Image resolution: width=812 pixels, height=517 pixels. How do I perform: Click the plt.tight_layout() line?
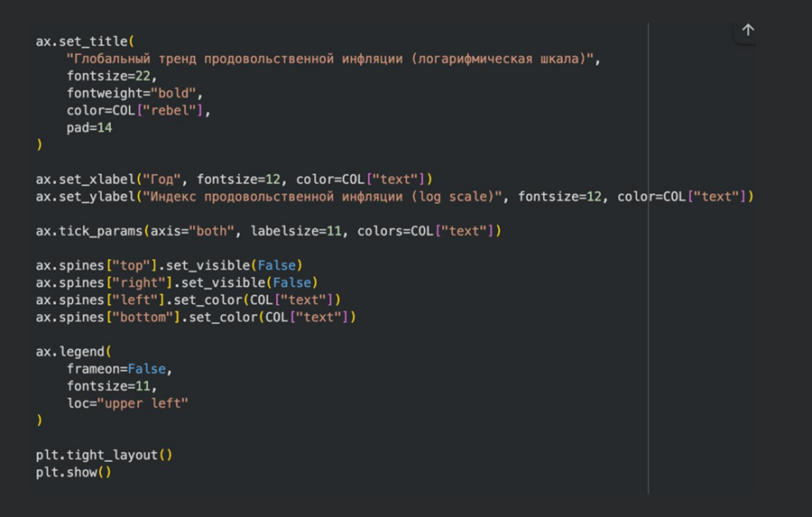(104, 456)
